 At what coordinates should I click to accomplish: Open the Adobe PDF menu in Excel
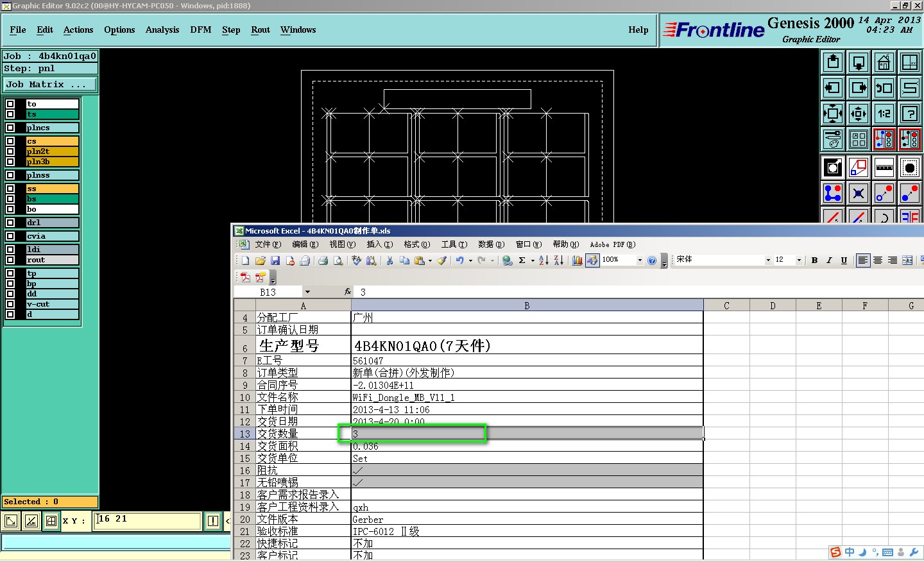(x=612, y=244)
